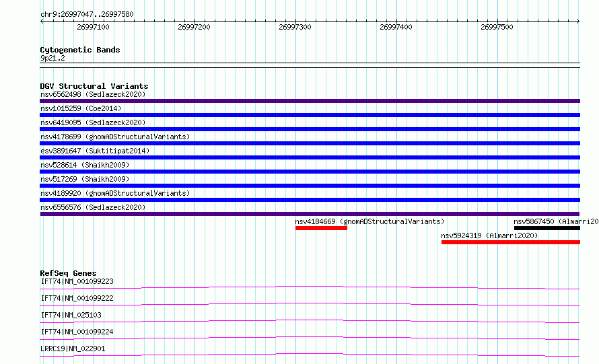Select the blue bar under esv3891647
The image size is (599, 364).
click(x=310, y=157)
